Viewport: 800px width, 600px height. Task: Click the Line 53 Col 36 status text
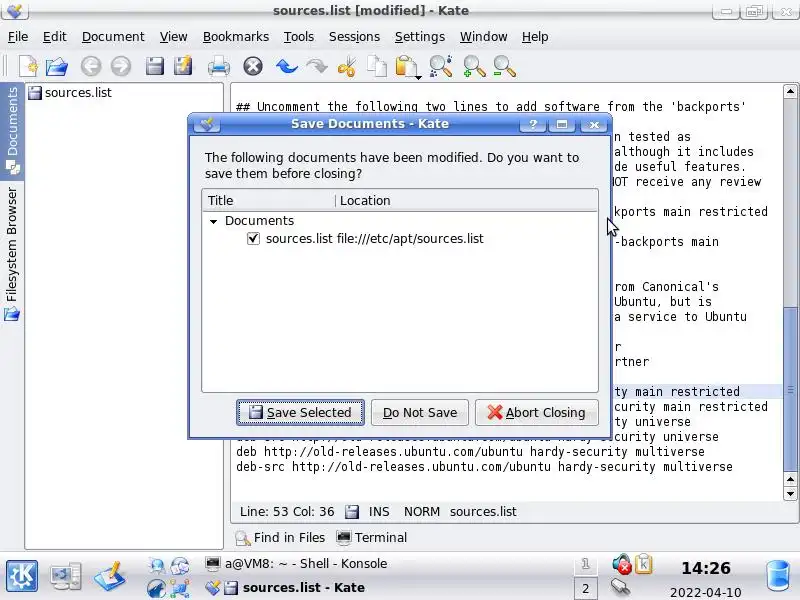coord(287,512)
